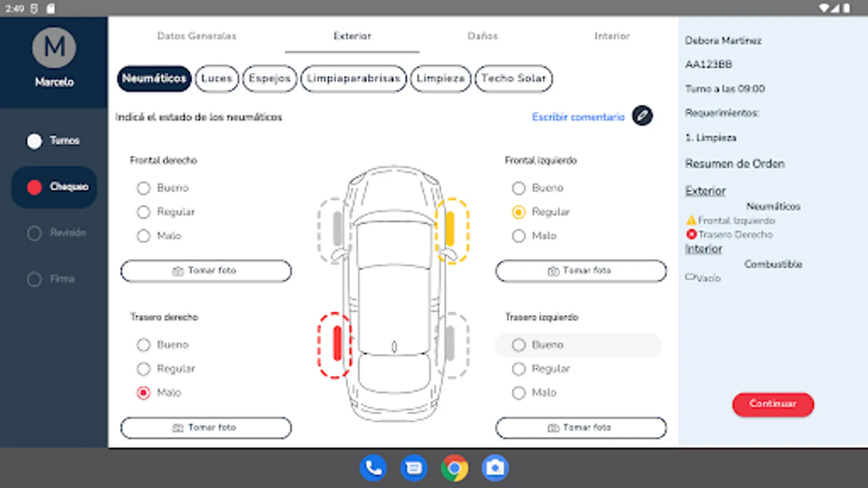Click Combustible label in order summary
This screenshot has height=488, width=868.
click(773, 264)
